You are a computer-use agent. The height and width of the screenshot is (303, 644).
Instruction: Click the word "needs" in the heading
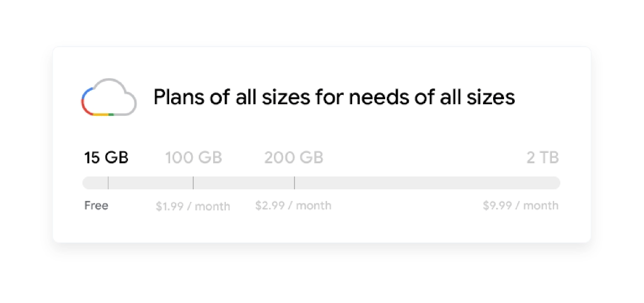click(x=379, y=97)
